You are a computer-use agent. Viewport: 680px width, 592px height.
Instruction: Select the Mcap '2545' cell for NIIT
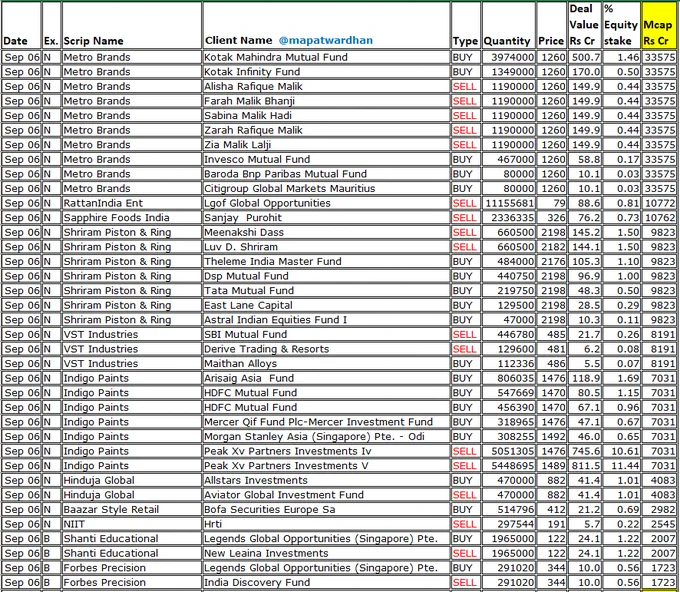[x=659, y=524]
